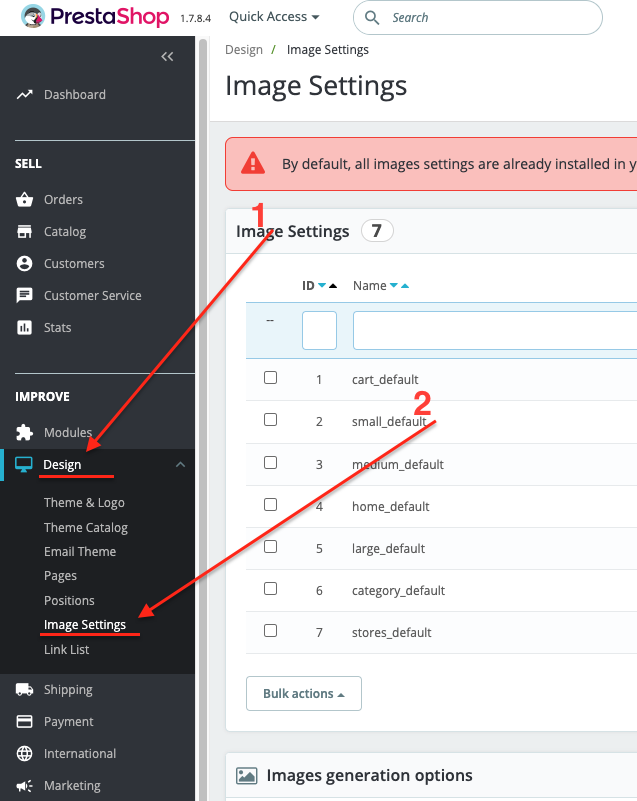Open Customers using the person icon

point(25,263)
